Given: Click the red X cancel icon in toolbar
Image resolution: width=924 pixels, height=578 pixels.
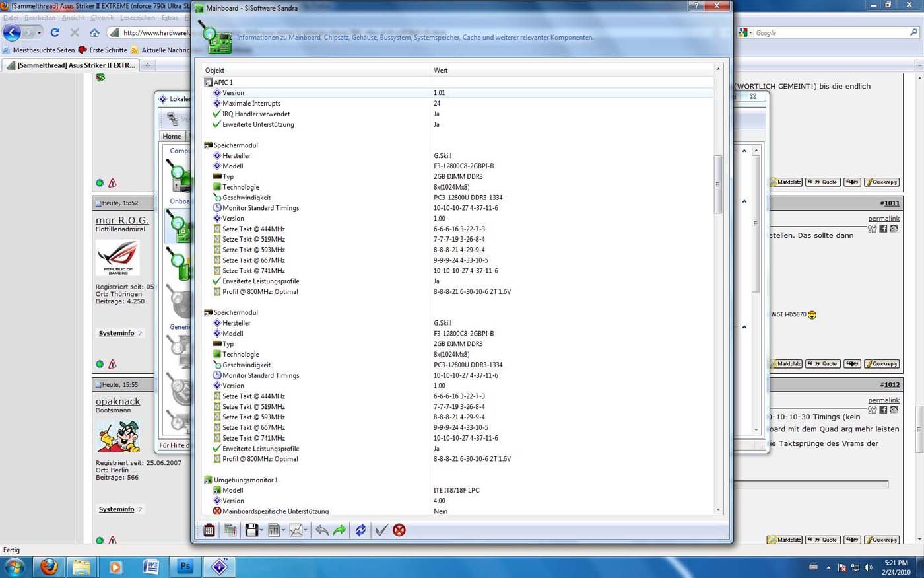Looking at the screenshot, I should click(399, 530).
